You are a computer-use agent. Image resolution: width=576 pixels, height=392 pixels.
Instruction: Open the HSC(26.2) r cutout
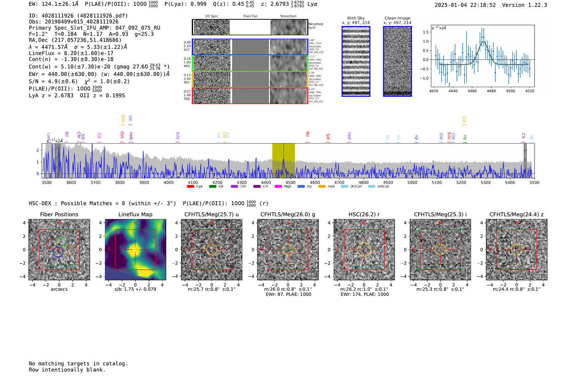tap(364, 250)
